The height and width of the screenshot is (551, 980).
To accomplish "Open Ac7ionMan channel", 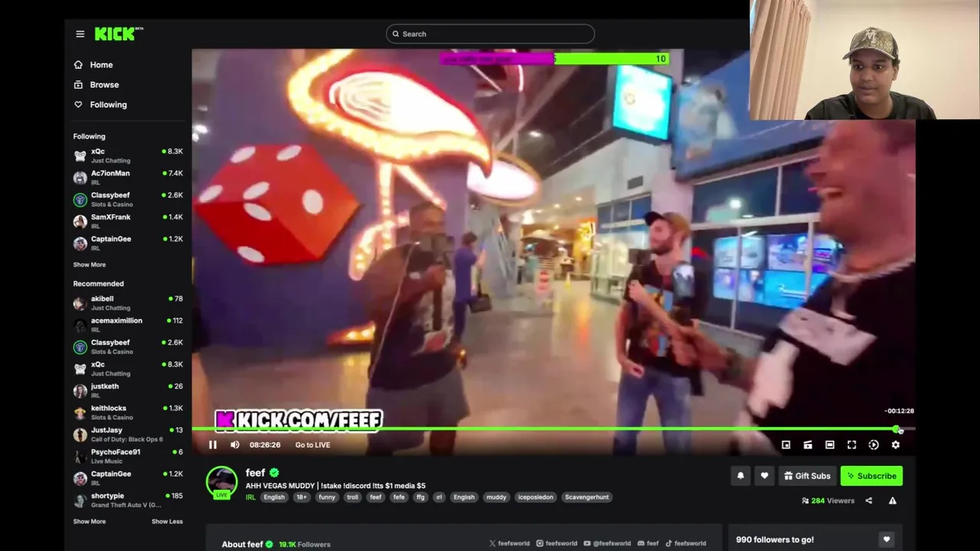I will click(128, 178).
